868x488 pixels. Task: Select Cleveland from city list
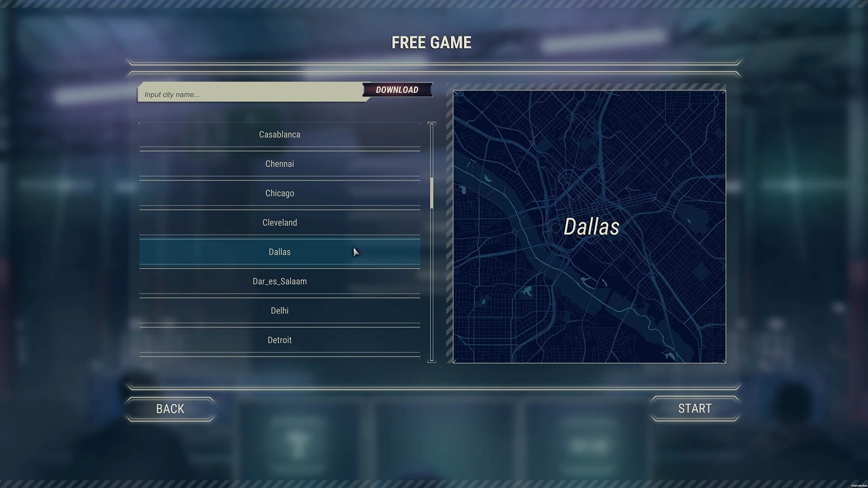(x=279, y=222)
